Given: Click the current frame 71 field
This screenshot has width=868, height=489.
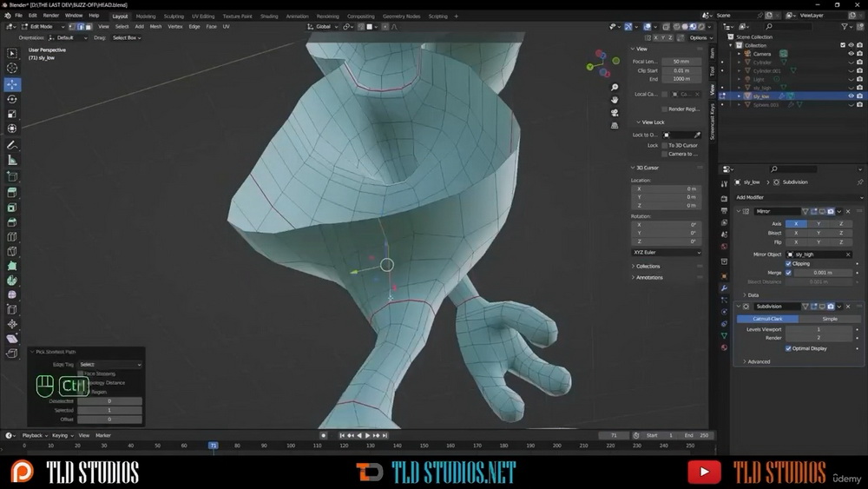Looking at the screenshot, I should pos(614,435).
